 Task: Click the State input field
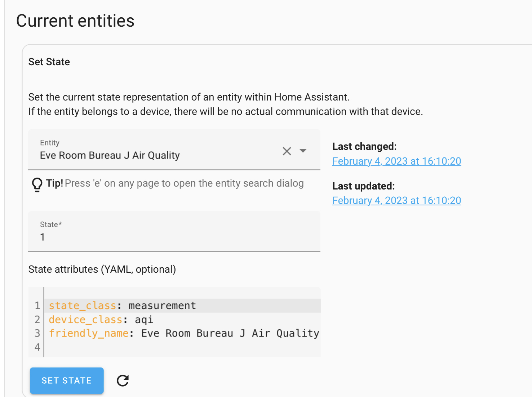pyautogui.click(x=144, y=237)
